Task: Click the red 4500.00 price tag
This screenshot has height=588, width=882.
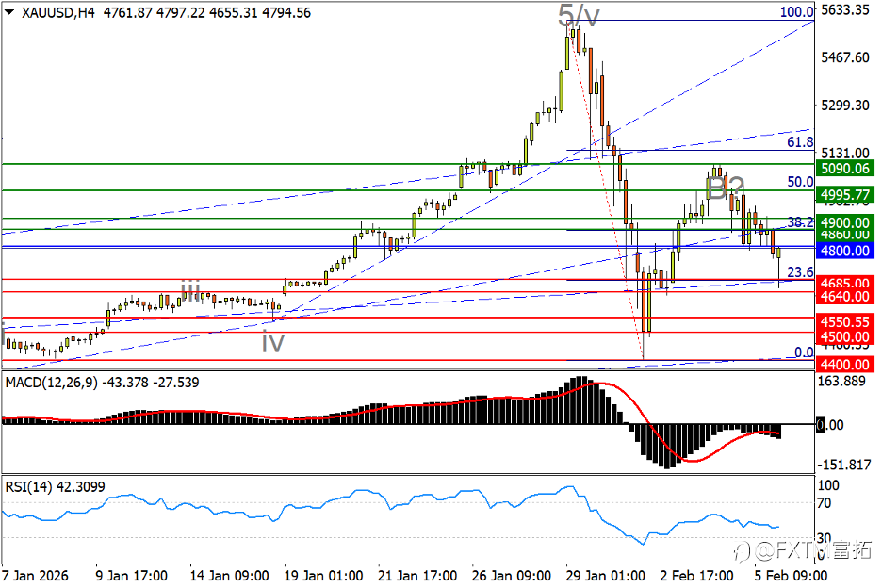Action: click(845, 337)
